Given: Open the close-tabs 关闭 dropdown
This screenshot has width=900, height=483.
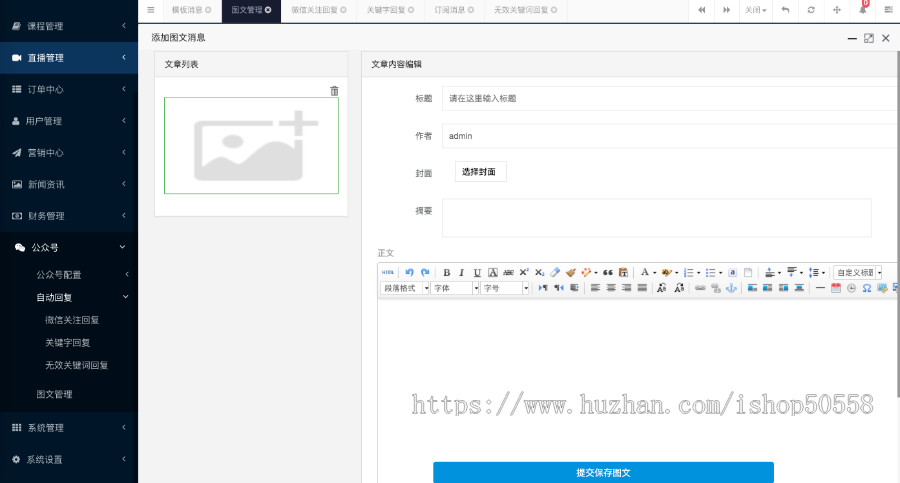Looking at the screenshot, I should (x=755, y=10).
